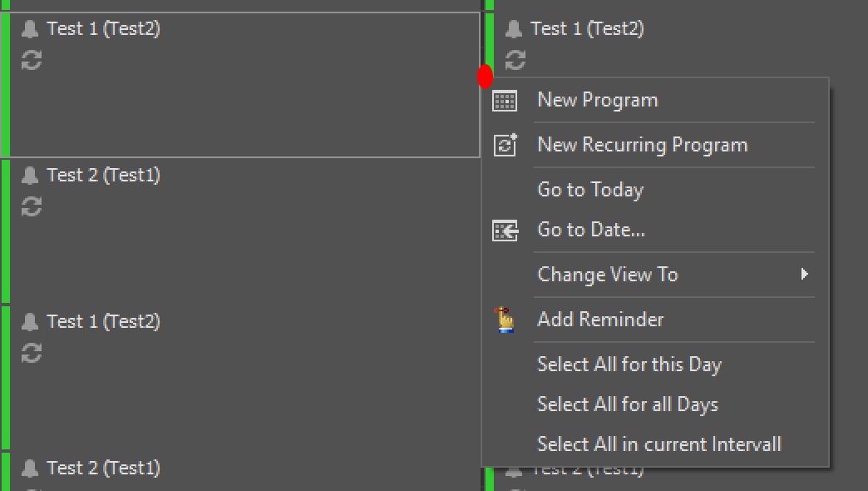The image size is (868, 491).
Task: Click the New Program calendar grid icon
Action: pos(505,101)
